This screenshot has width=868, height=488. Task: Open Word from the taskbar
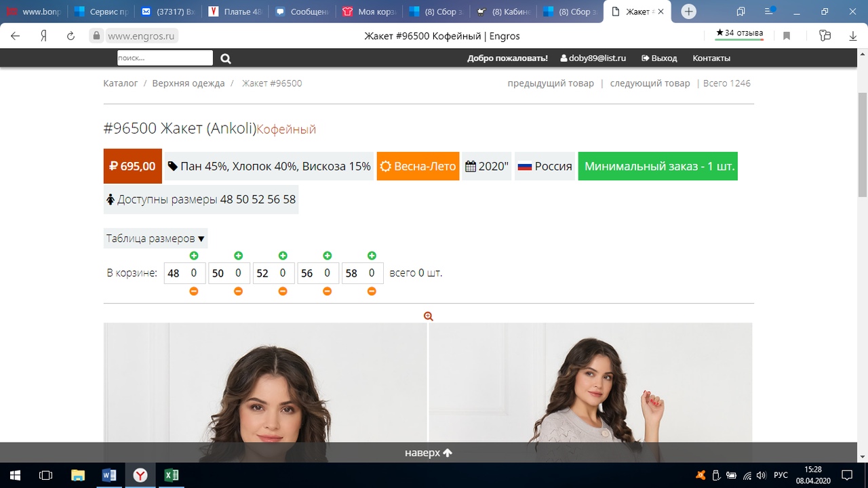[x=108, y=475]
